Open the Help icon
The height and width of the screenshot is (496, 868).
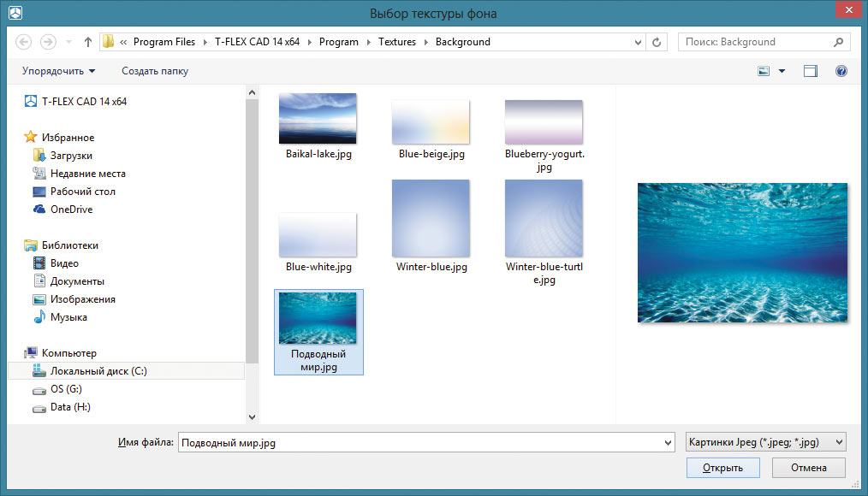[x=841, y=71]
